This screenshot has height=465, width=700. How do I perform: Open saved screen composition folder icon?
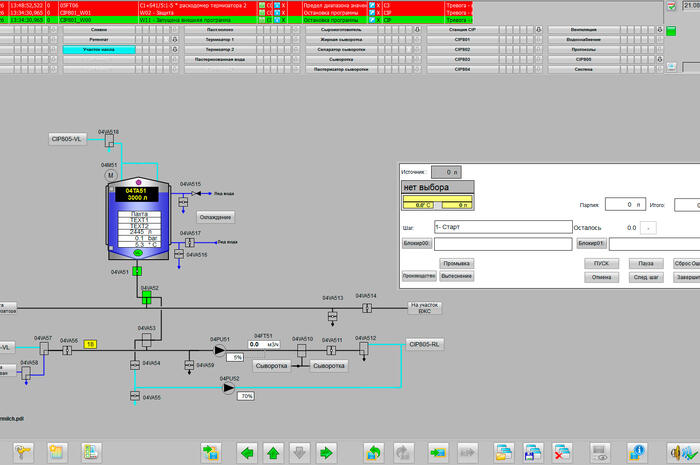pos(504,453)
